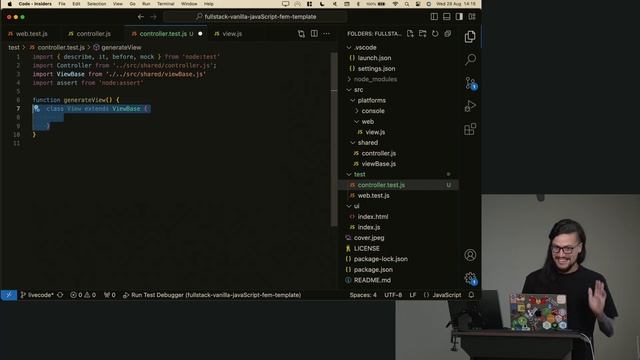Split the editor to the right

tap(314, 33)
